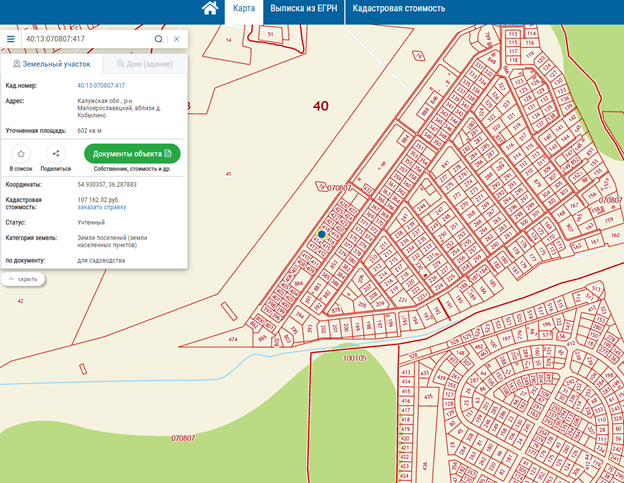Viewport: 624px width, 483px height.
Task: Click the blue parcel marker on map
Action: 321,234
